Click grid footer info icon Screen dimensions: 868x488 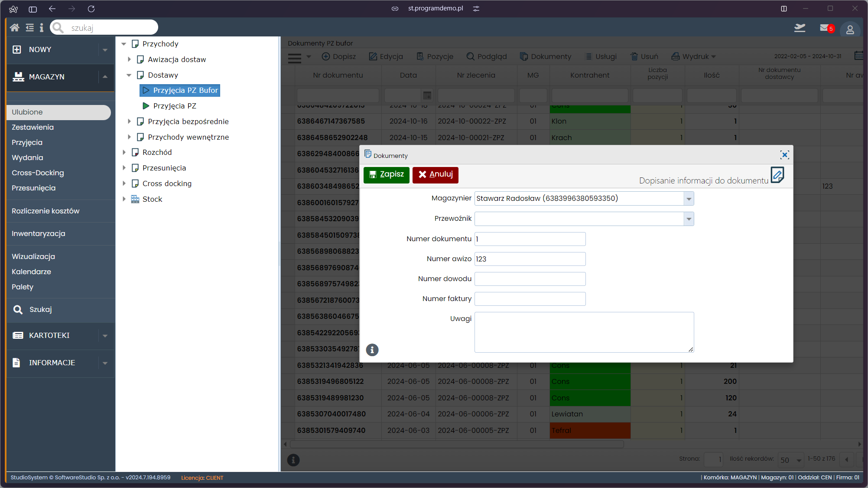pyautogui.click(x=293, y=460)
